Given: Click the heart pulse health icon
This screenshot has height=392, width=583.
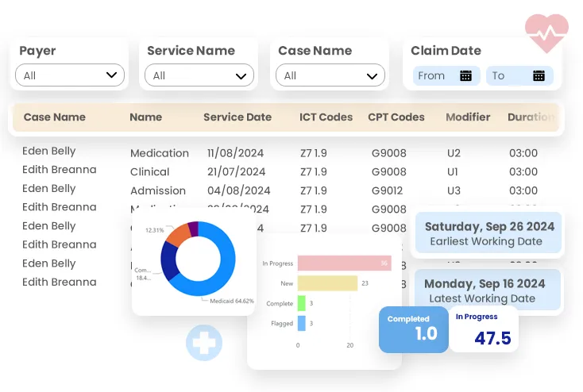Looking at the screenshot, I should click(x=546, y=33).
